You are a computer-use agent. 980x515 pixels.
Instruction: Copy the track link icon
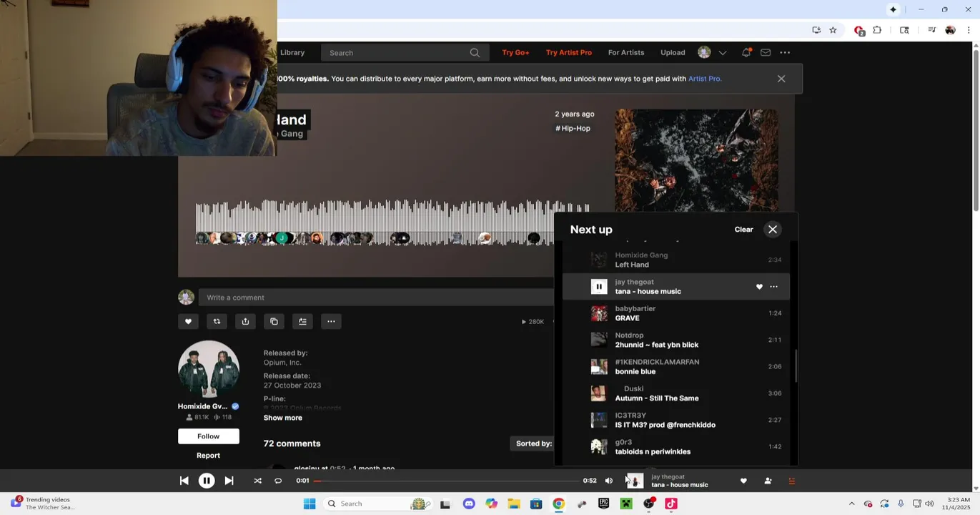[274, 321]
